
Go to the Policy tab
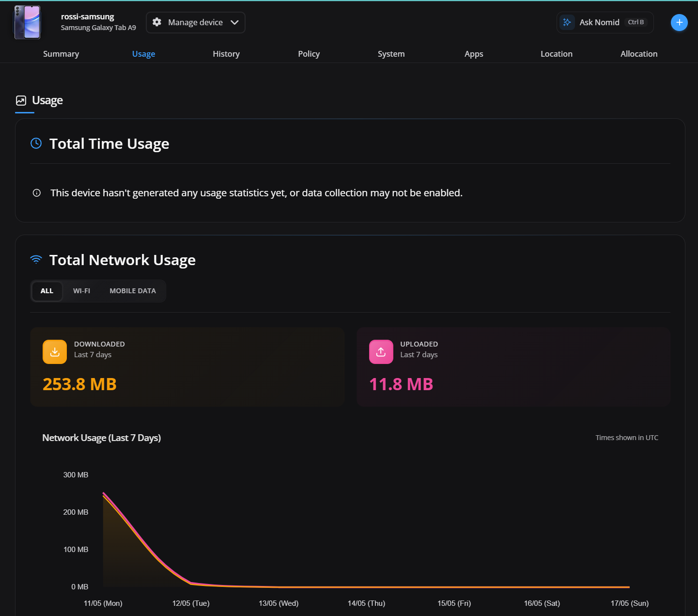[x=309, y=54]
